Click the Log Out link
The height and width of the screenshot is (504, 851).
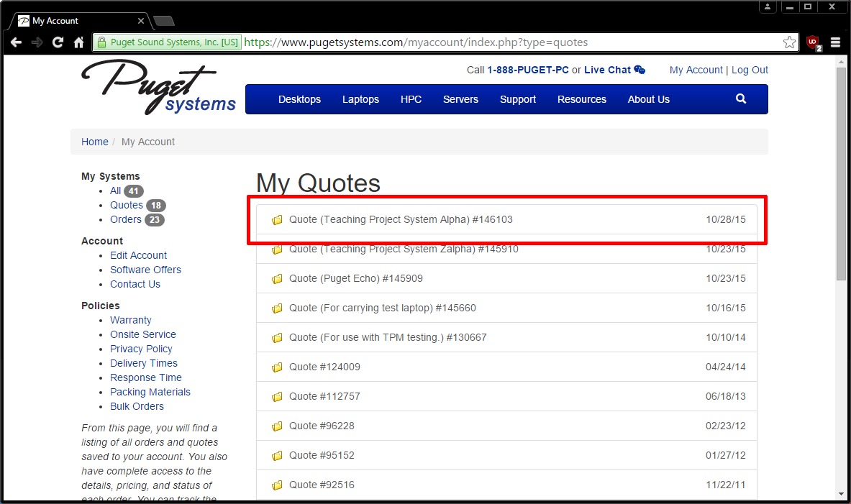tap(750, 70)
